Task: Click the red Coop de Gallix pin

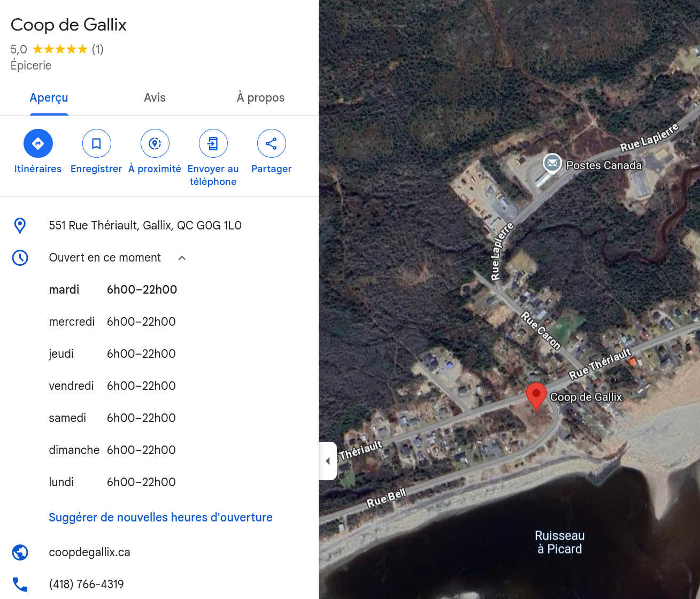Action: point(536,397)
